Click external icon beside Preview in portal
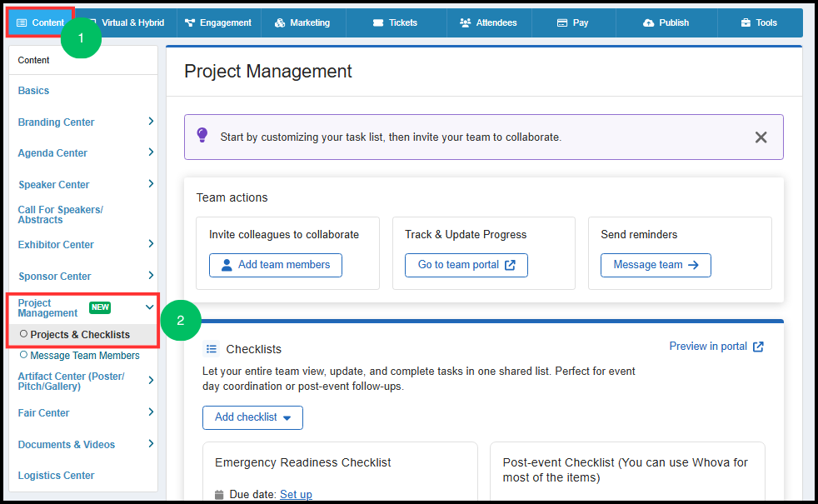Screen dimensions: 818x504 (758, 347)
